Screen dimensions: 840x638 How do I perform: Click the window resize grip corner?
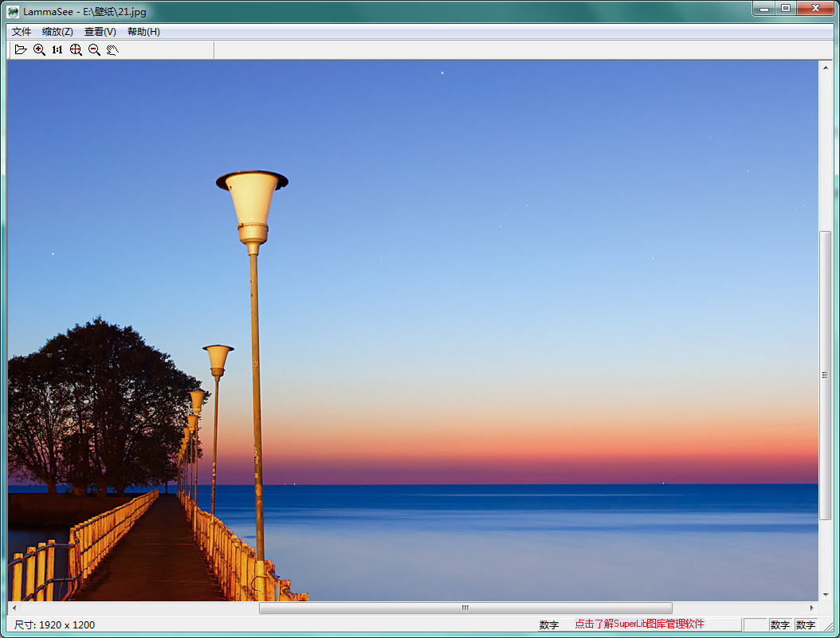click(828, 626)
